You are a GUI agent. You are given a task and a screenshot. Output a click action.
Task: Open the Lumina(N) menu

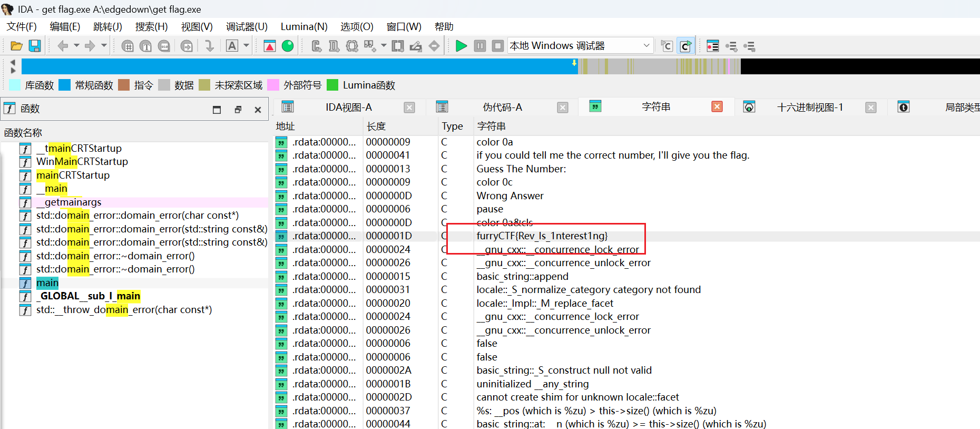(303, 26)
